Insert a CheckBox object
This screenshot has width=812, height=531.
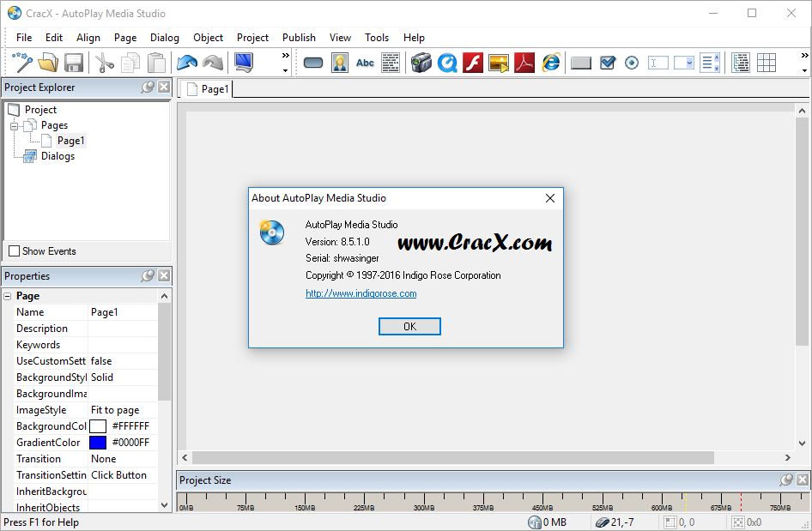(608, 63)
